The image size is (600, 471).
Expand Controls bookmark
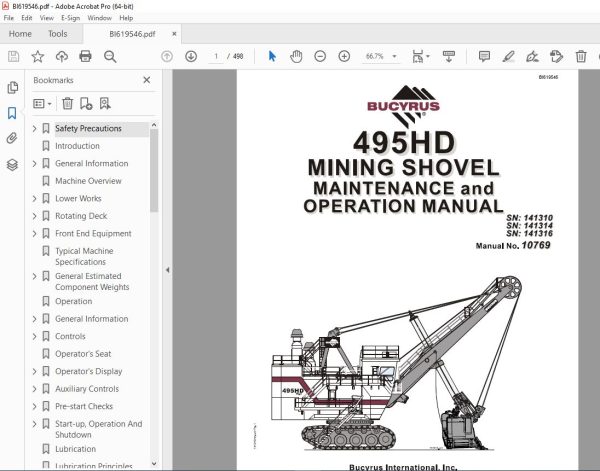[34, 336]
